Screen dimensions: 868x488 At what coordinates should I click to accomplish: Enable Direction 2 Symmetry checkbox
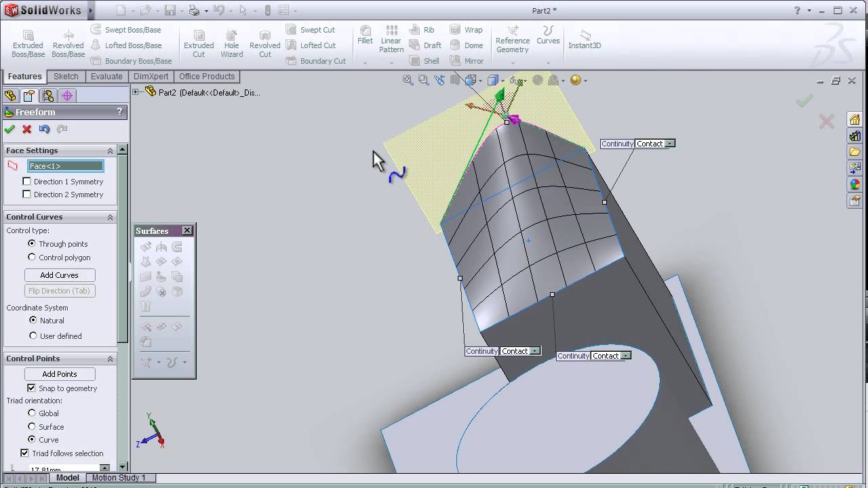(26, 195)
